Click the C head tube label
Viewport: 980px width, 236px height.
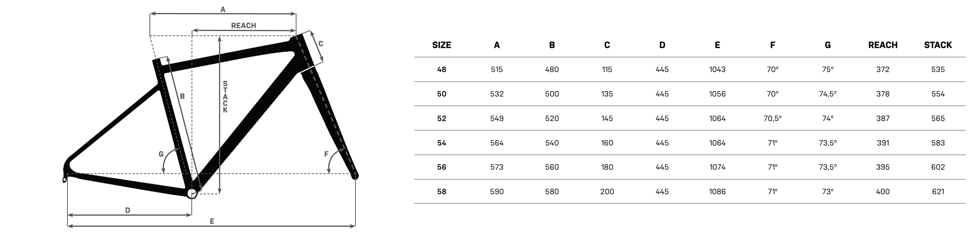321,44
